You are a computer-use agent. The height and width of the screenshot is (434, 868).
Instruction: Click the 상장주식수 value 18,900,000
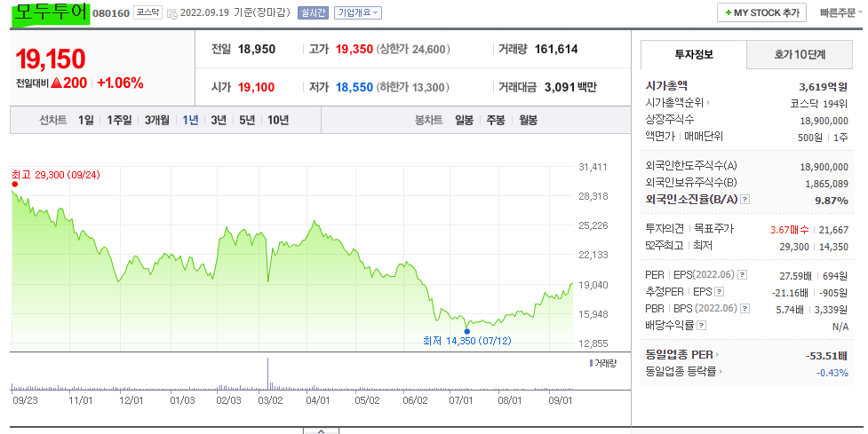click(824, 121)
